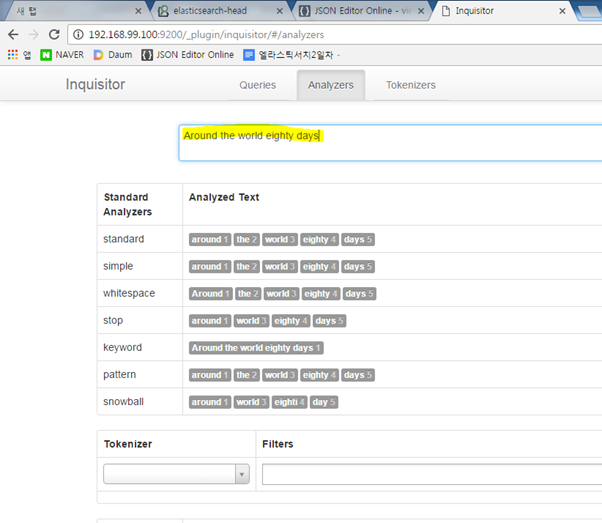Select the Analyzers tab
602x523 pixels.
[331, 85]
